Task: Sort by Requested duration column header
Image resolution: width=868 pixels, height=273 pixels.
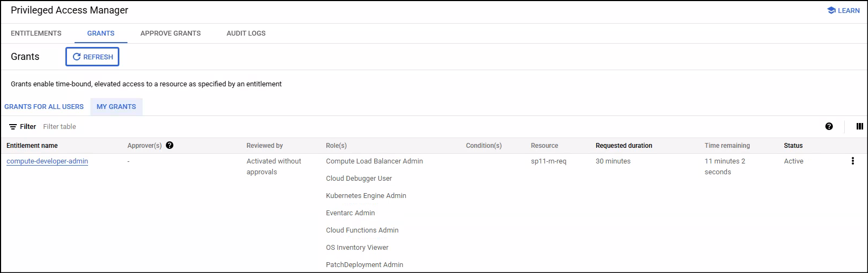Action: click(x=624, y=146)
